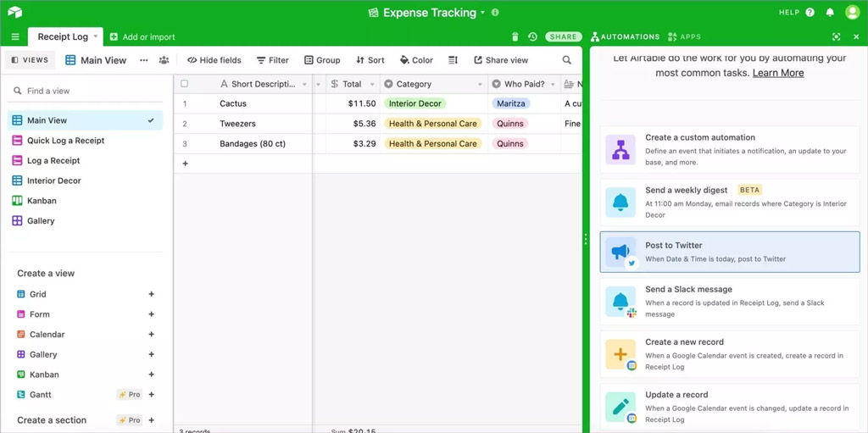This screenshot has width=868, height=433.
Task: Click the Find a view field
Action: coord(85,91)
